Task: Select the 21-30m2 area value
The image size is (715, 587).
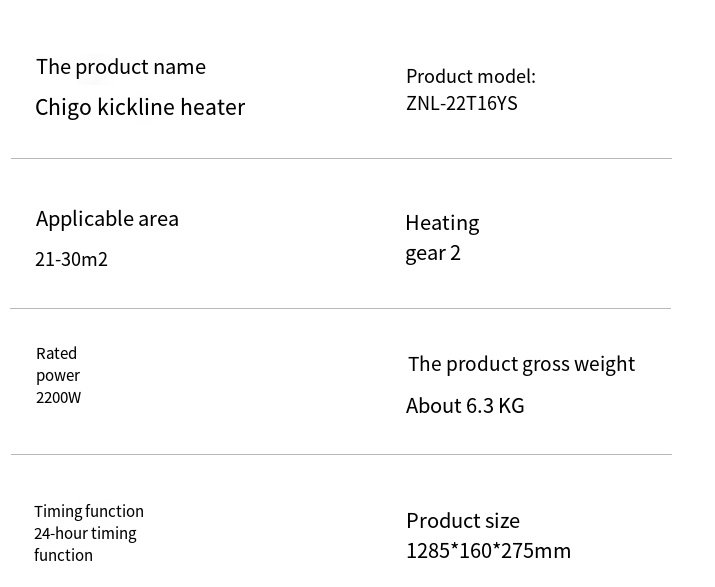Action: coord(71,260)
